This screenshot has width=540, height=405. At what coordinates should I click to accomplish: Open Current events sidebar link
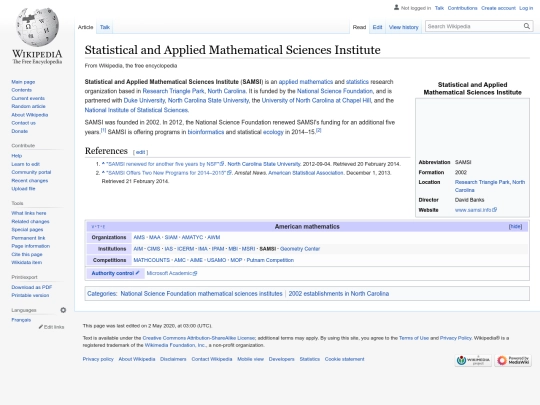click(28, 98)
